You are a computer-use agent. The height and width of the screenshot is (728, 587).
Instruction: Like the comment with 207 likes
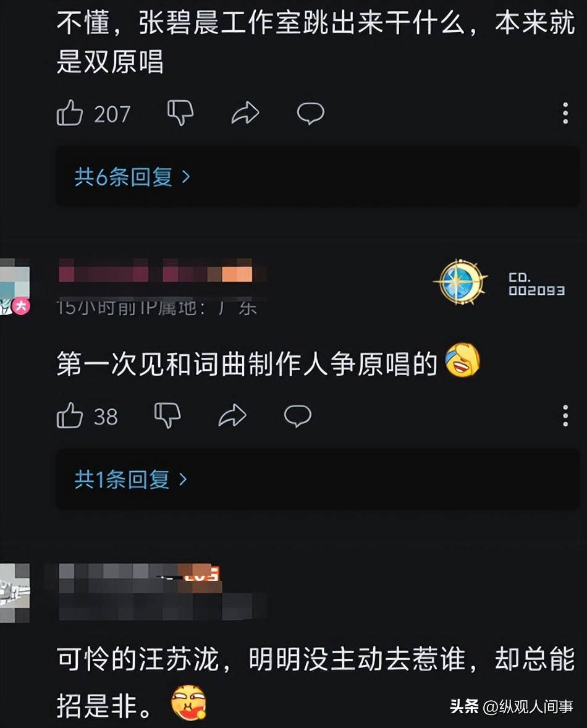pos(70,113)
